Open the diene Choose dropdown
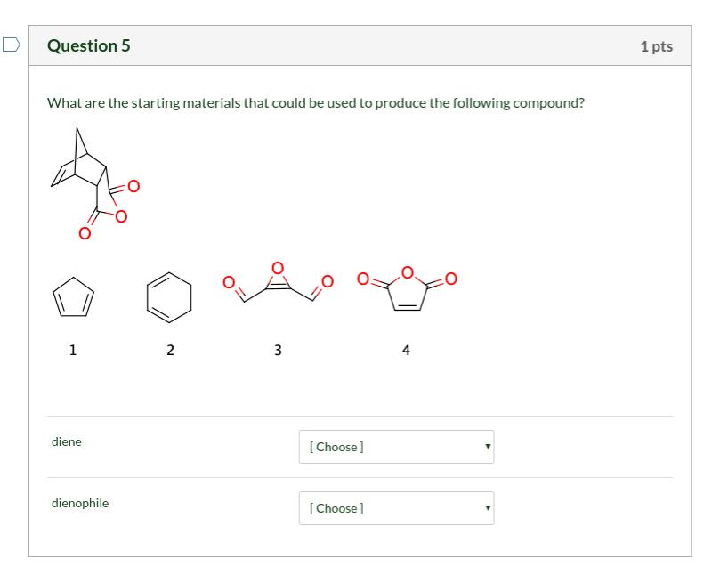 [396, 447]
